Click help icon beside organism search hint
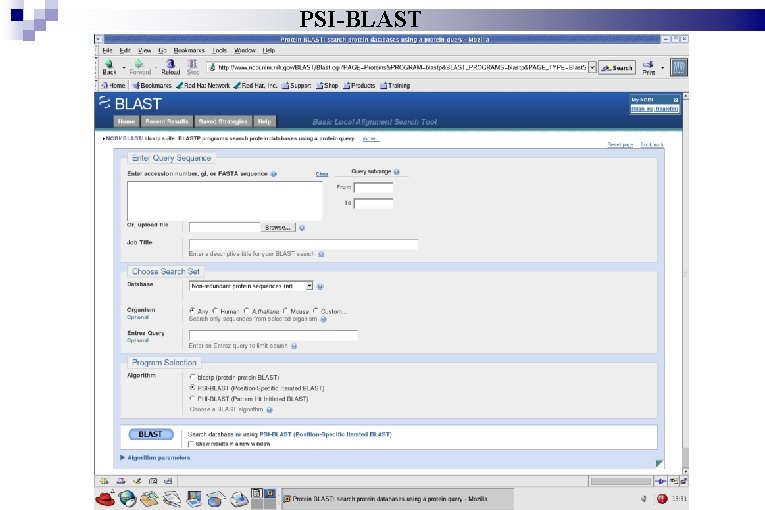The width and height of the screenshot is (765, 510). tap(323, 319)
